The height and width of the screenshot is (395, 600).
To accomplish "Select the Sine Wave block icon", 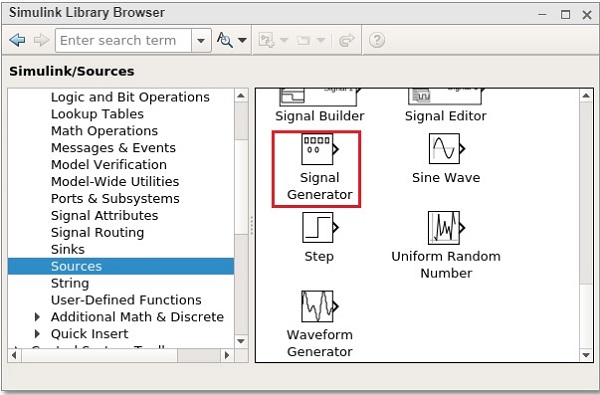I will [447, 149].
